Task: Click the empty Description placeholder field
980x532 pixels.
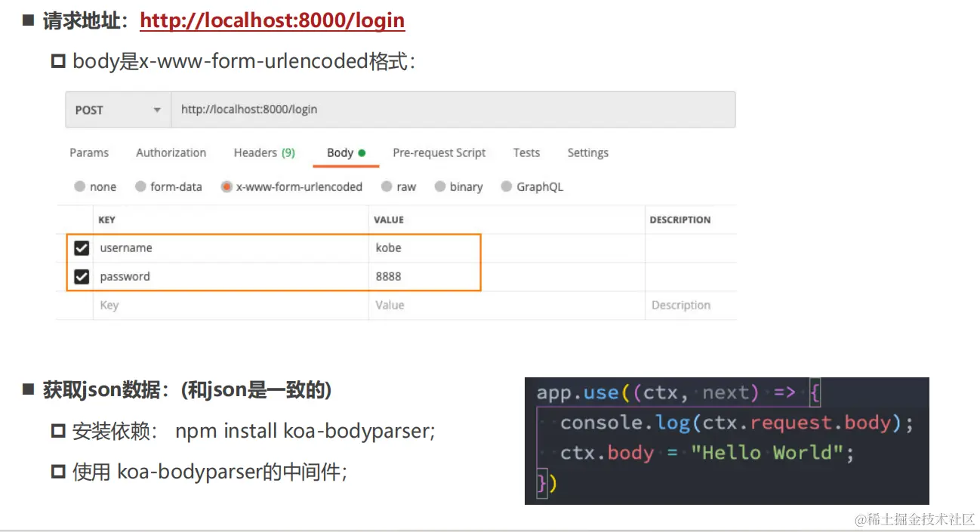Action: click(x=691, y=306)
